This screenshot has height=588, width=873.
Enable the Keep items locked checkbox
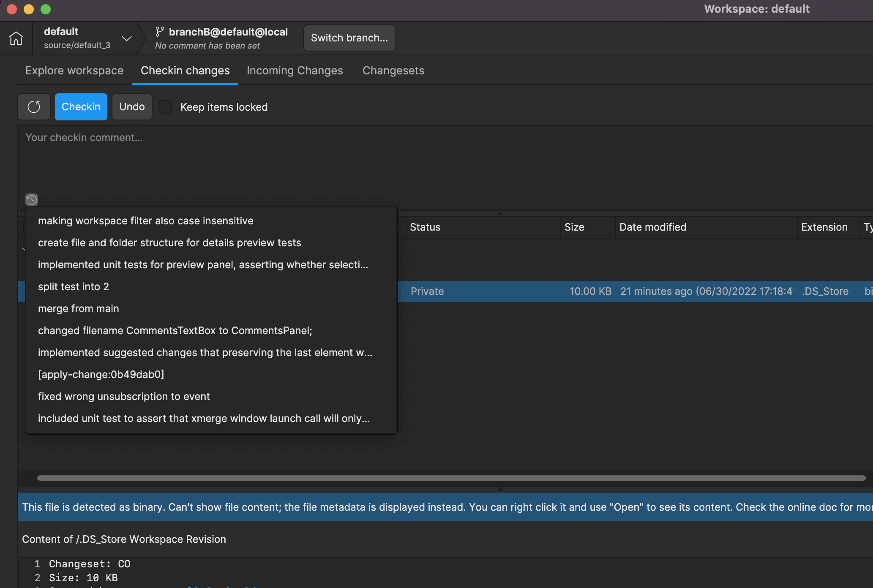coord(165,107)
